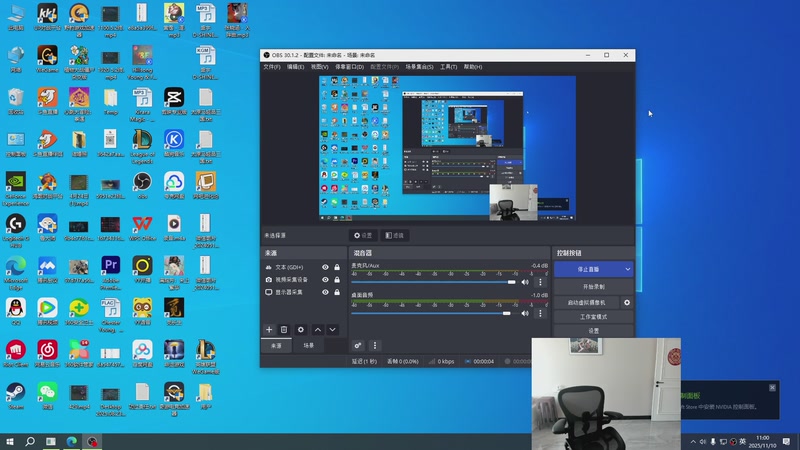This screenshot has width=800, height=450.
Task: Open source 滤镜 filters button
Action: click(394, 235)
